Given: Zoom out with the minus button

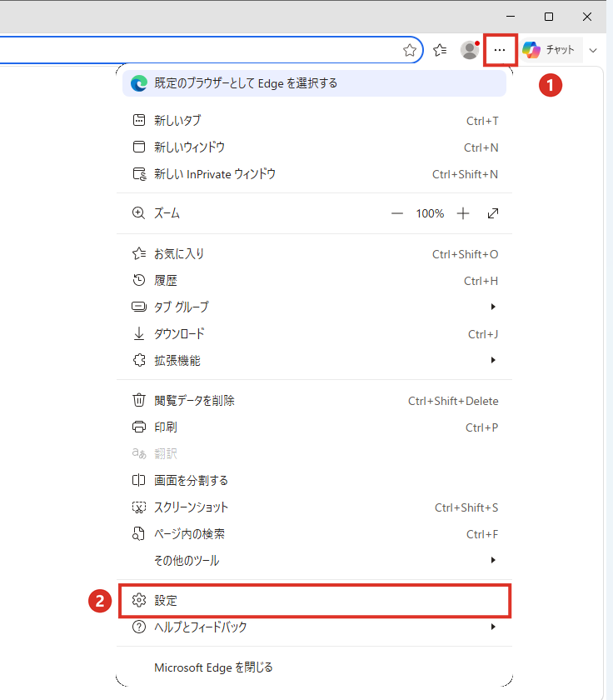Looking at the screenshot, I should (x=397, y=213).
